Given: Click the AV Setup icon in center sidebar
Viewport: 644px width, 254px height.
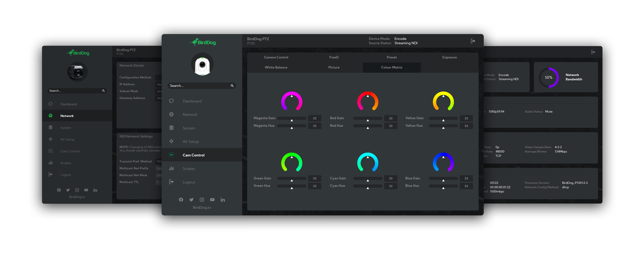Looking at the screenshot, I should point(171,141).
